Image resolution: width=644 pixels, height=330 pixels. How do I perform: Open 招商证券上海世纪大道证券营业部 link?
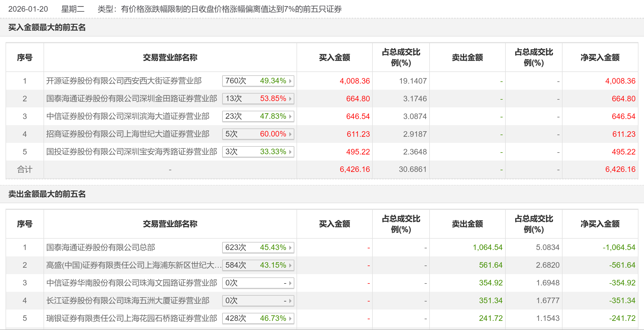[x=128, y=134]
